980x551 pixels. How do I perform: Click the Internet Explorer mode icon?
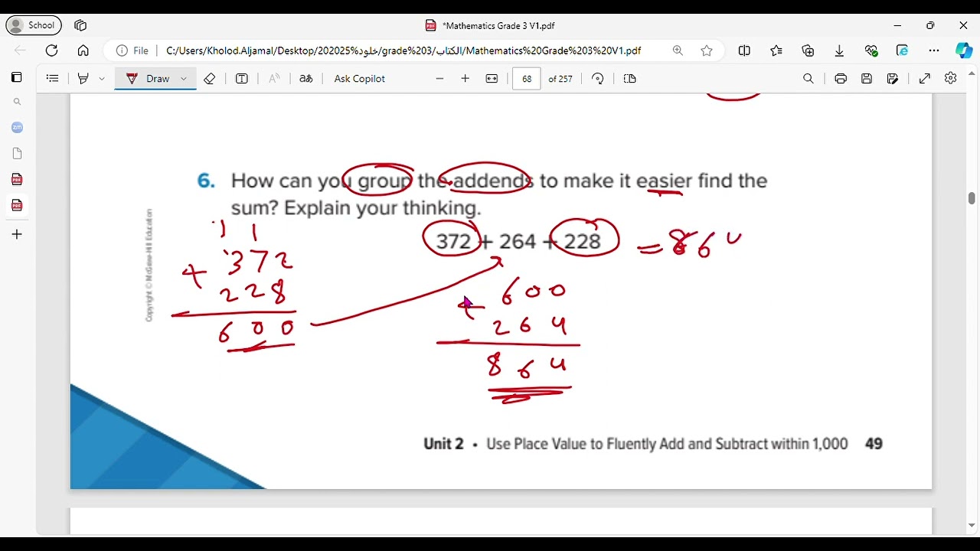pyautogui.click(x=902, y=51)
